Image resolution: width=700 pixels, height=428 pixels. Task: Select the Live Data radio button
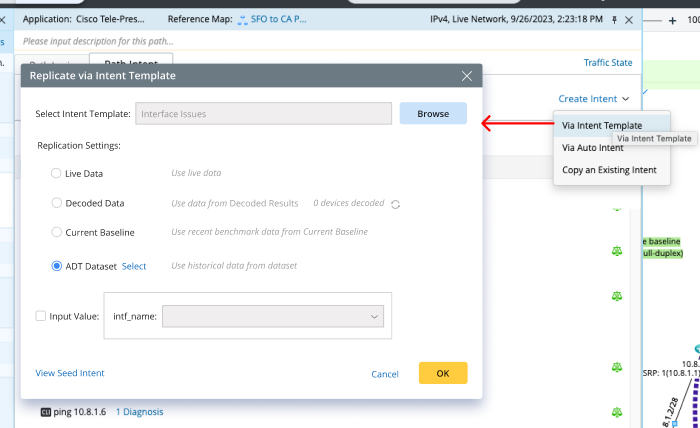(x=57, y=174)
